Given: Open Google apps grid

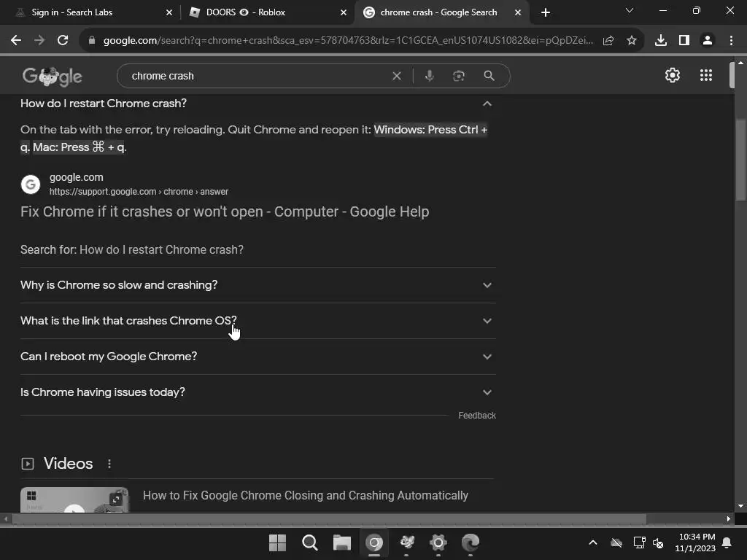Looking at the screenshot, I should point(706,75).
